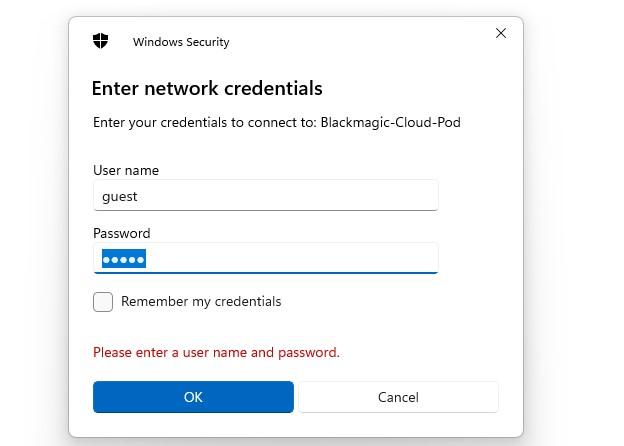Click the Windows Security shield icon
Image resolution: width=624 pixels, height=446 pixels.
pos(100,41)
